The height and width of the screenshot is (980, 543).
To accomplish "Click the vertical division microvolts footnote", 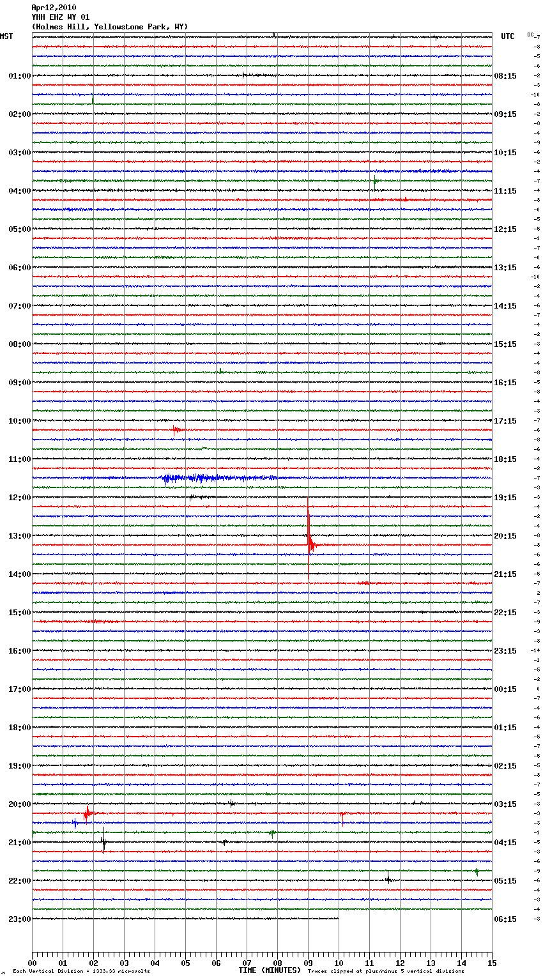I will click(x=81, y=972).
